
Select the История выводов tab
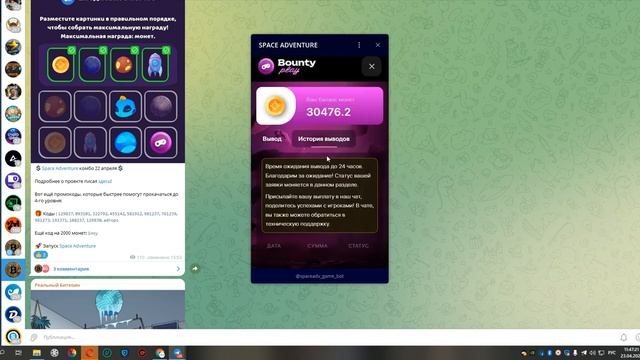pos(324,139)
